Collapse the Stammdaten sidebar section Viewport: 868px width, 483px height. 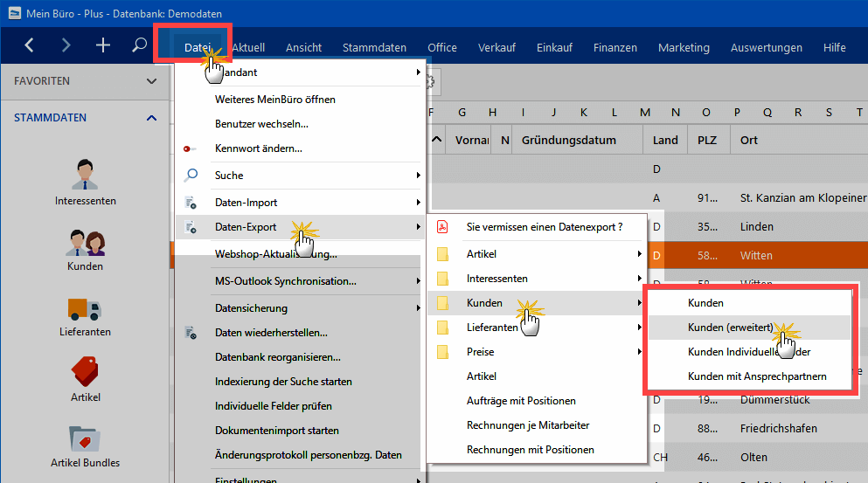(151, 118)
